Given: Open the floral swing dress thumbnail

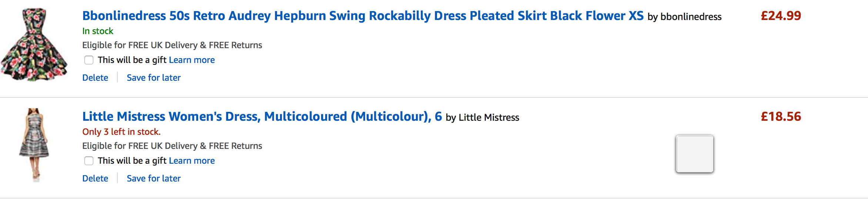Looking at the screenshot, I should [34, 44].
